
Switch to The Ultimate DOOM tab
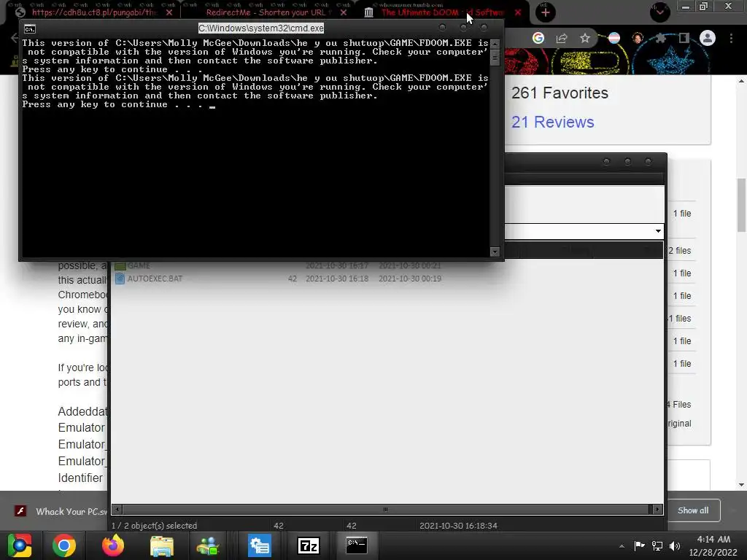pyautogui.click(x=441, y=13)
